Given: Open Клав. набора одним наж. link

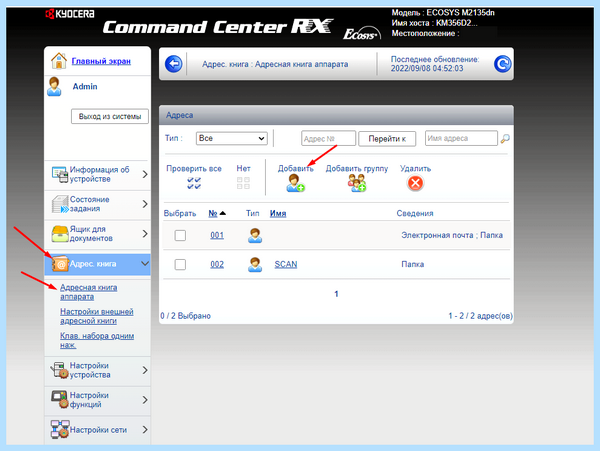Looking at the screenshot, I should pyautogui.click(x=97, y=340).
